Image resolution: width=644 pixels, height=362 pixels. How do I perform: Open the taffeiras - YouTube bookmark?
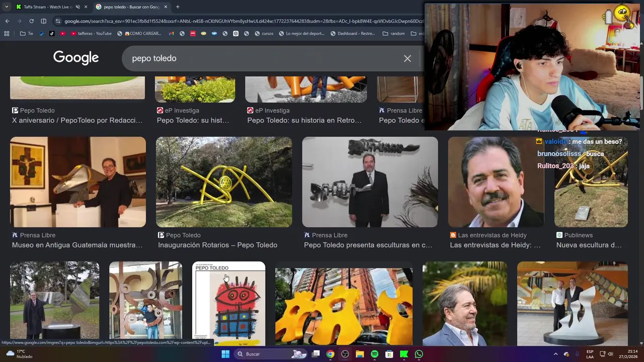tap(92, 34)
